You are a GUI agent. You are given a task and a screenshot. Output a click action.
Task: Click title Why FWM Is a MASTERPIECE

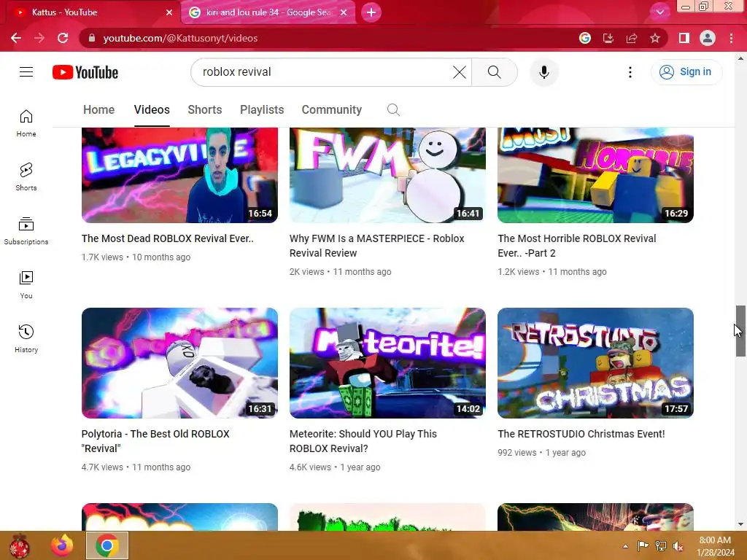point(377,246)
